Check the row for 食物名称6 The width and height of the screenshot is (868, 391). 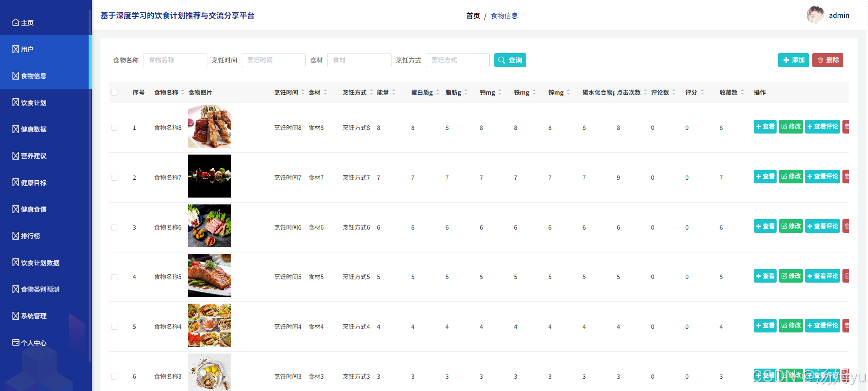pyautogui.click(x=114, y=227)
